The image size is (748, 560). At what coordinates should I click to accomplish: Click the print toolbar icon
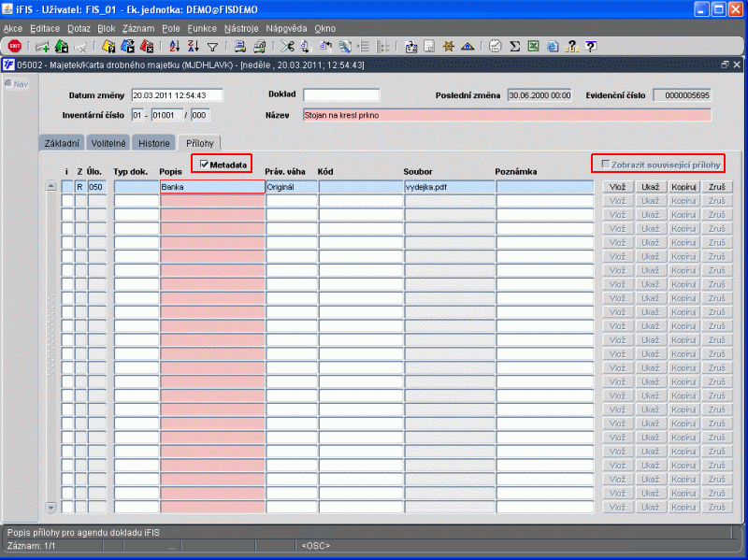pos(240,46)
